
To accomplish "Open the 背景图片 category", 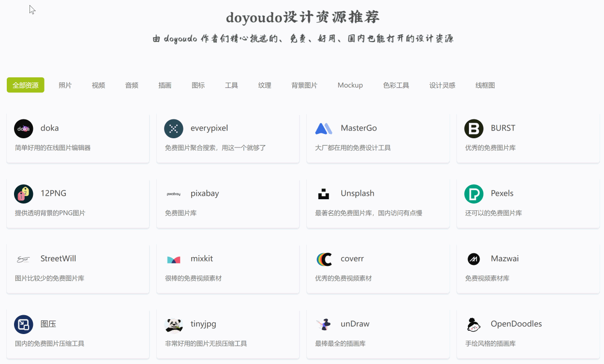I will pyautogui.click(x=304, y=85).
